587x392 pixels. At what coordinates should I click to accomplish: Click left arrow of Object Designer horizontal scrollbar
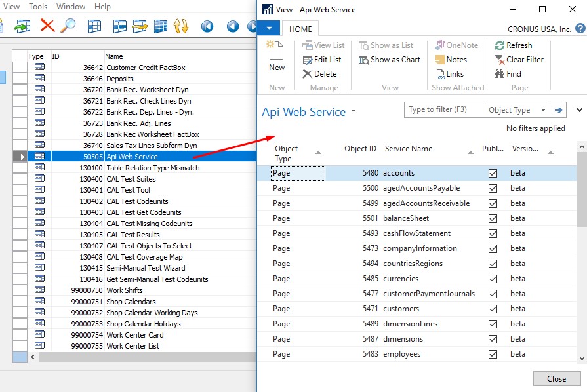tap(33, 357)
